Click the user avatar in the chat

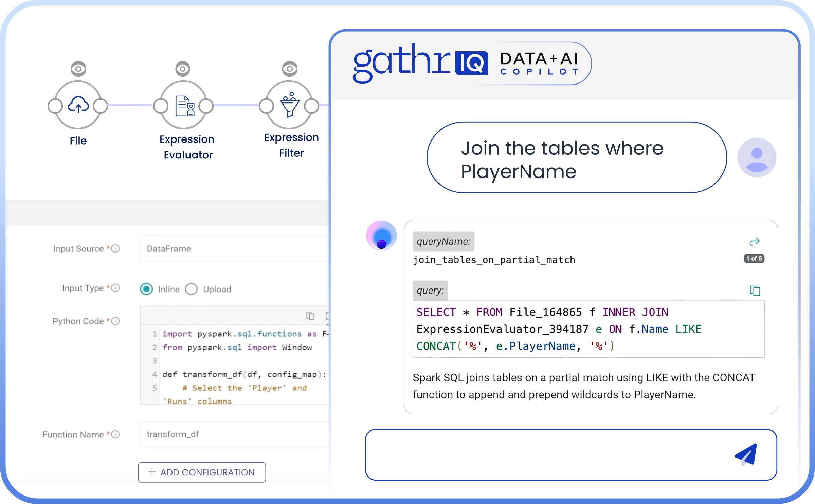pyautogui.click(x=757, y=156)
